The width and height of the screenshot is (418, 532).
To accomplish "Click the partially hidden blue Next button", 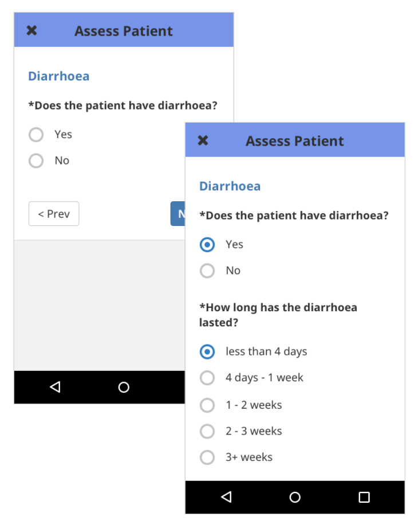I will (x=178, y=214).
